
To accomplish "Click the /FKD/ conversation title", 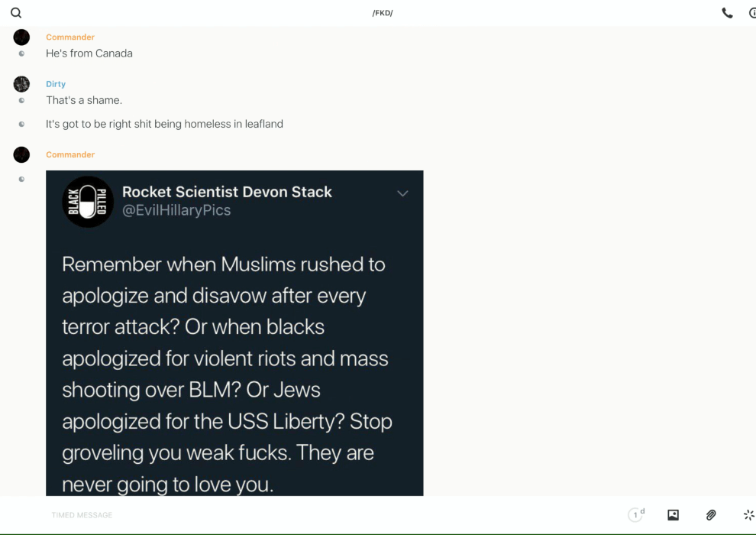I will 383,13.
